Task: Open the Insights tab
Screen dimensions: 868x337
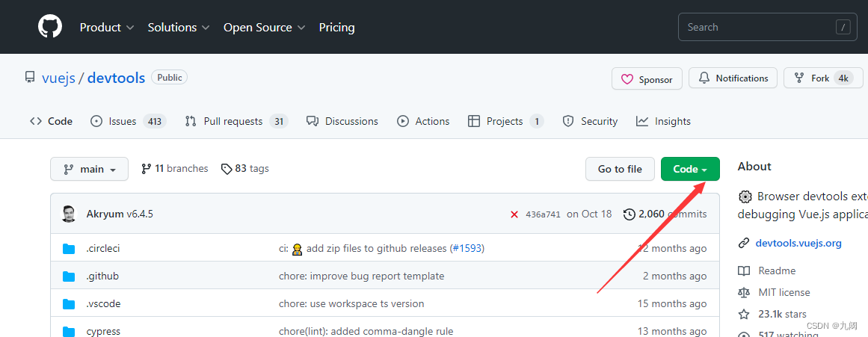Action: coord(663,121)
